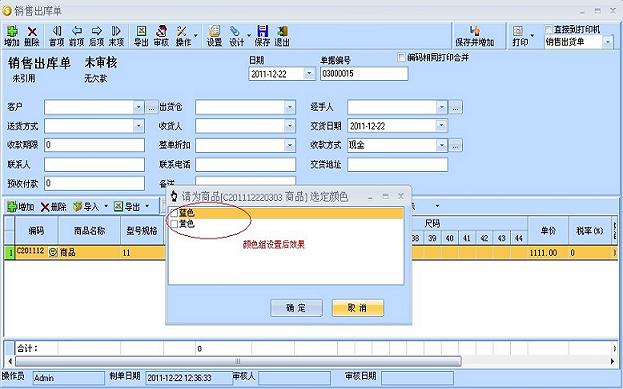
Task: Open the 收款方式 现金 dropdown
Action: pos(441,145)
